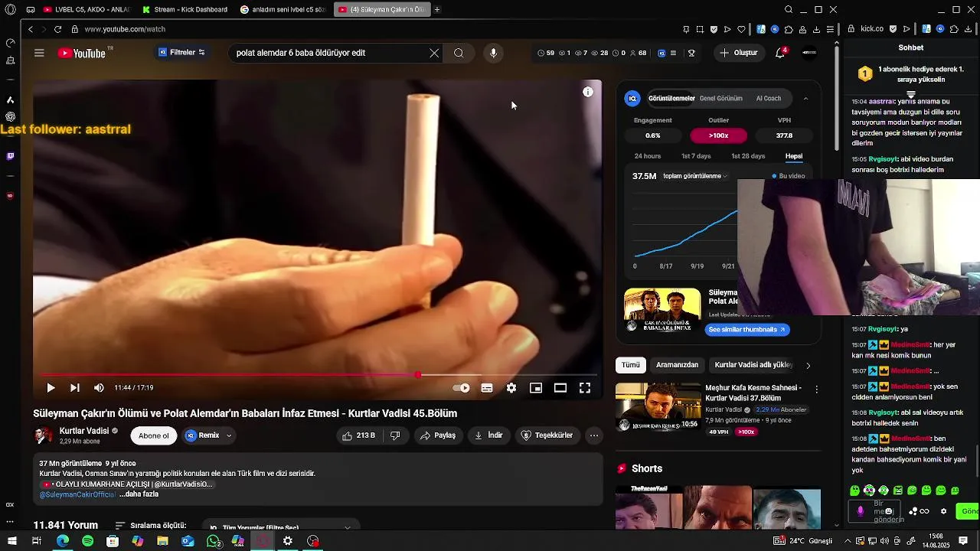This screenshot has height=551, width=980.
Task: Select the 24 hours range
Action: coord(648,156)
